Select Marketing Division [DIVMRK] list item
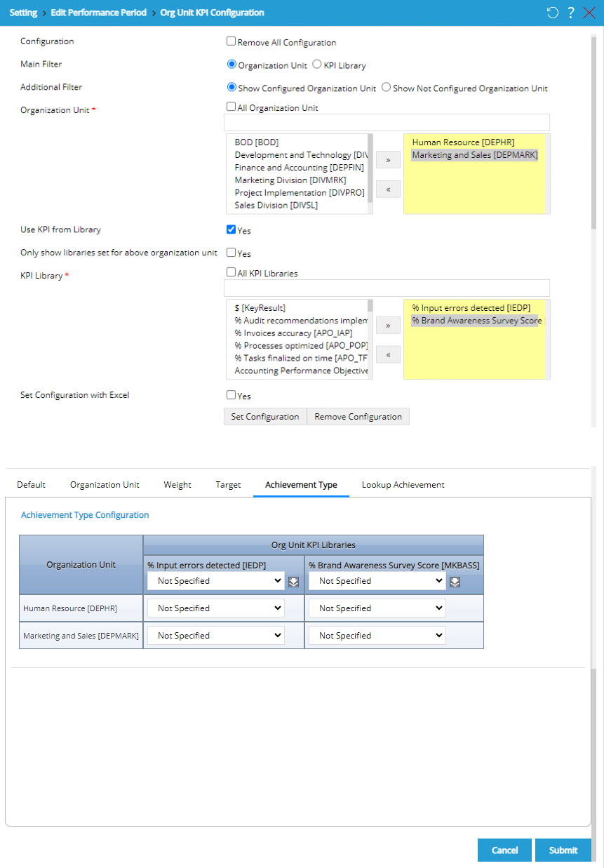This screenshot has width=604, height=868. point(290,180)
